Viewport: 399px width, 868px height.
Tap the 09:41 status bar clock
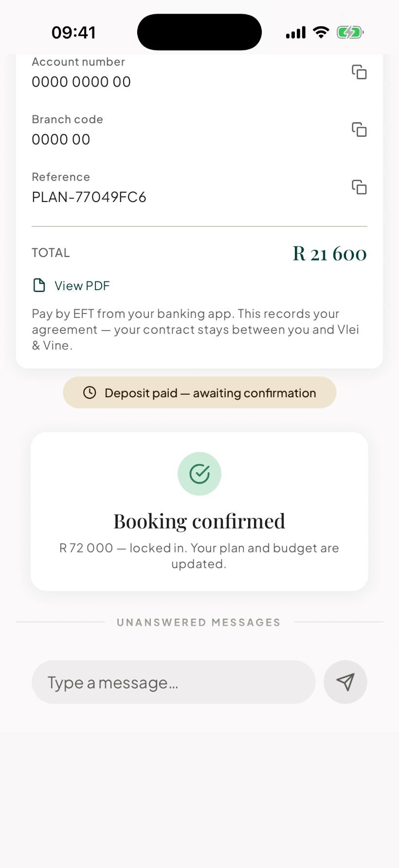coord(73,33)
